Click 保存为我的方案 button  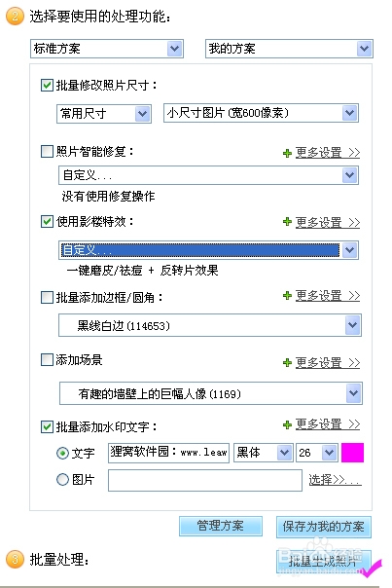coord(324,527)
